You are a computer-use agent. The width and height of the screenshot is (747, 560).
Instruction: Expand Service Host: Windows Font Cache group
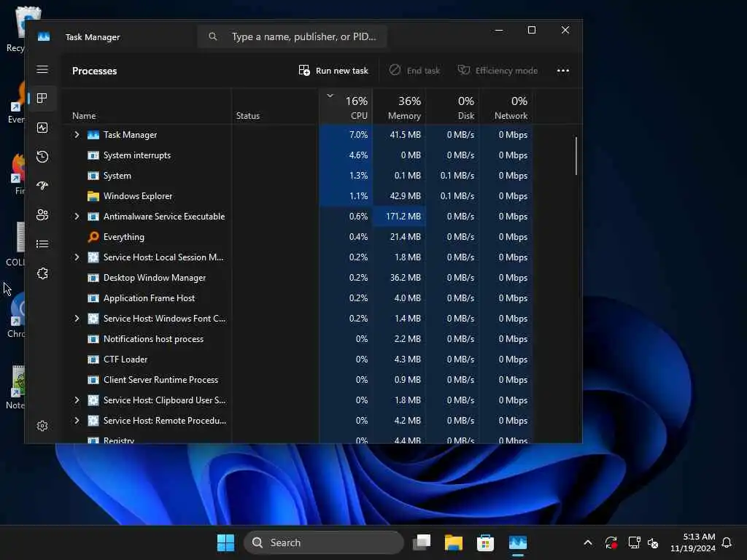(x=77, y=319)
